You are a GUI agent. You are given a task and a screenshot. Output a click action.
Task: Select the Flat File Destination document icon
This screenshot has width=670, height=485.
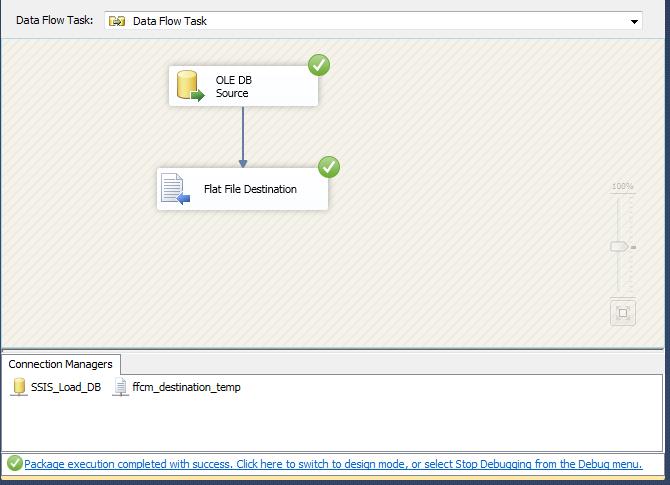click(x=175, y=188)
